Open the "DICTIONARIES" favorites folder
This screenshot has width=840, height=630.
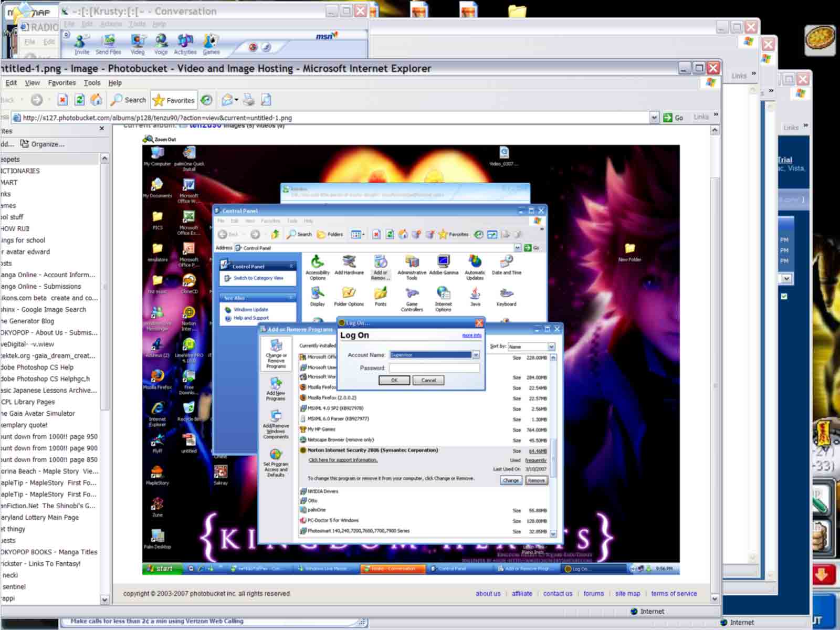(20, 171)
